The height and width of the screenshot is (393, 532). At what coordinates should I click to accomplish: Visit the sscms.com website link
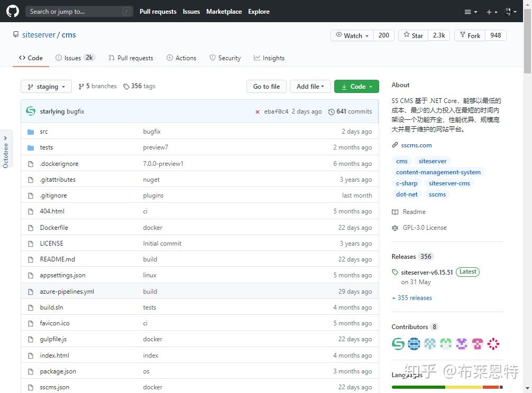point(416,145)
